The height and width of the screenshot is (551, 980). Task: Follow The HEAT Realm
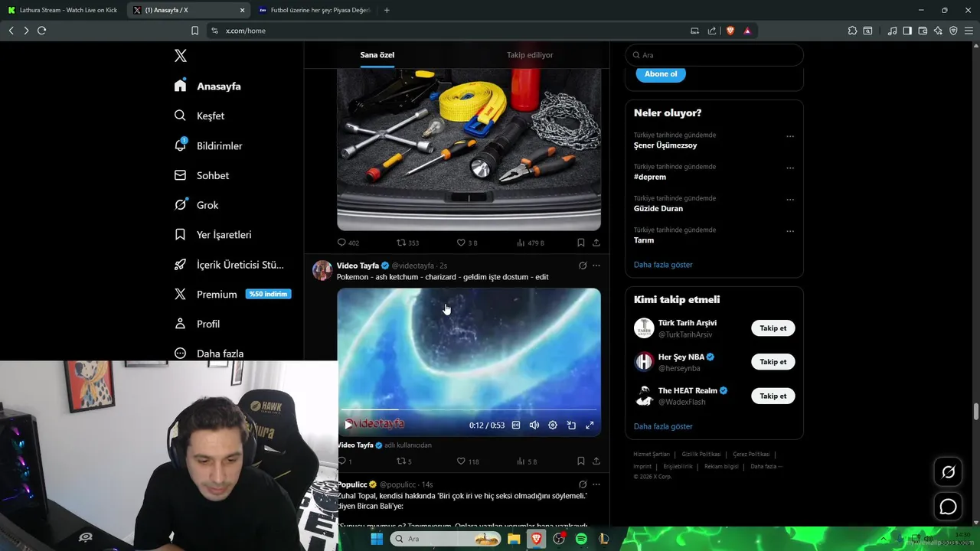(773, 396)
